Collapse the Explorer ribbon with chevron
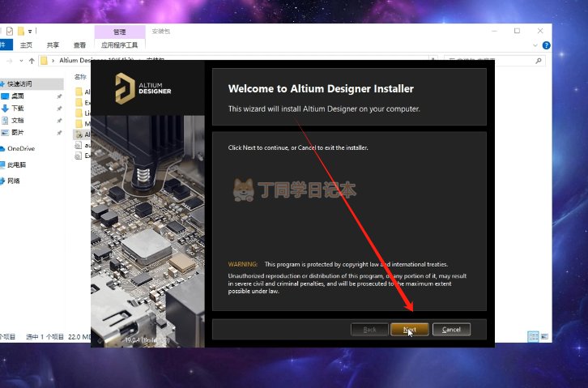Image resolution: width=588 pixels, height=388 pixels. [x=535, y=45]
